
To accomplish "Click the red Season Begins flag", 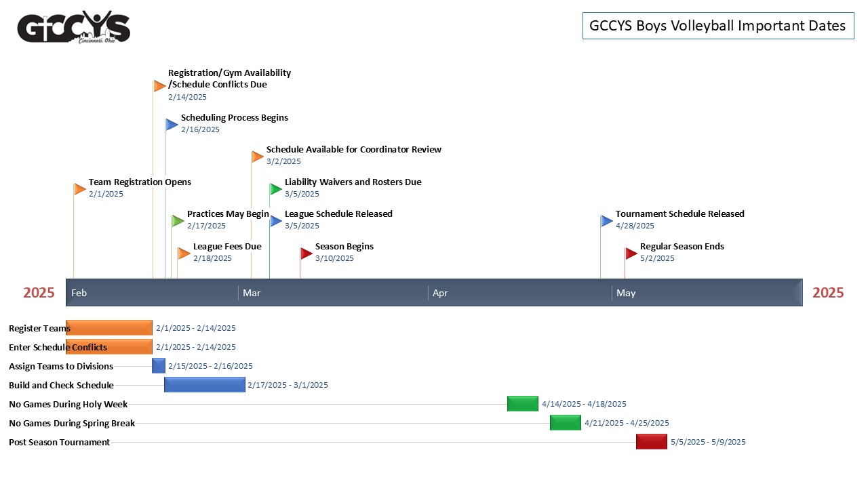I will click(x=307, y=253).
